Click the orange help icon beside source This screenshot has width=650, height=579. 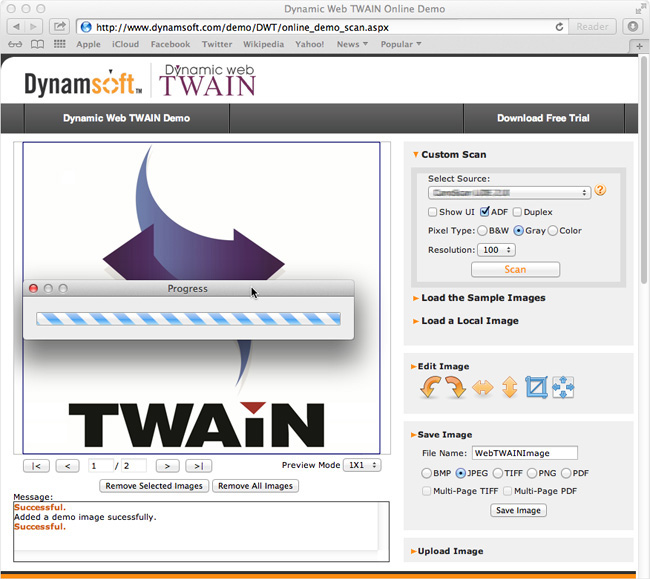tap(601, 191)
